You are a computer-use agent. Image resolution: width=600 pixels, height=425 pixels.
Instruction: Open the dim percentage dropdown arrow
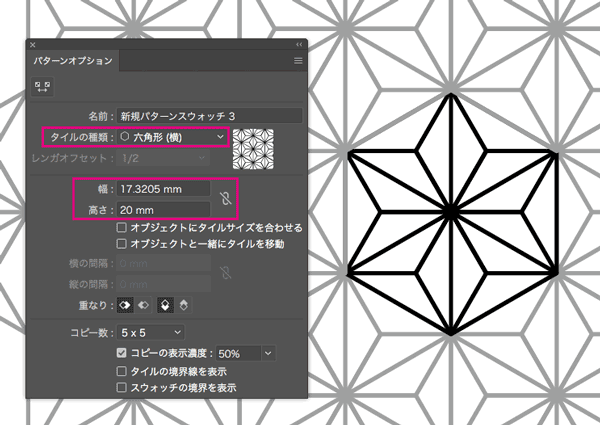(x=268, y=353)
